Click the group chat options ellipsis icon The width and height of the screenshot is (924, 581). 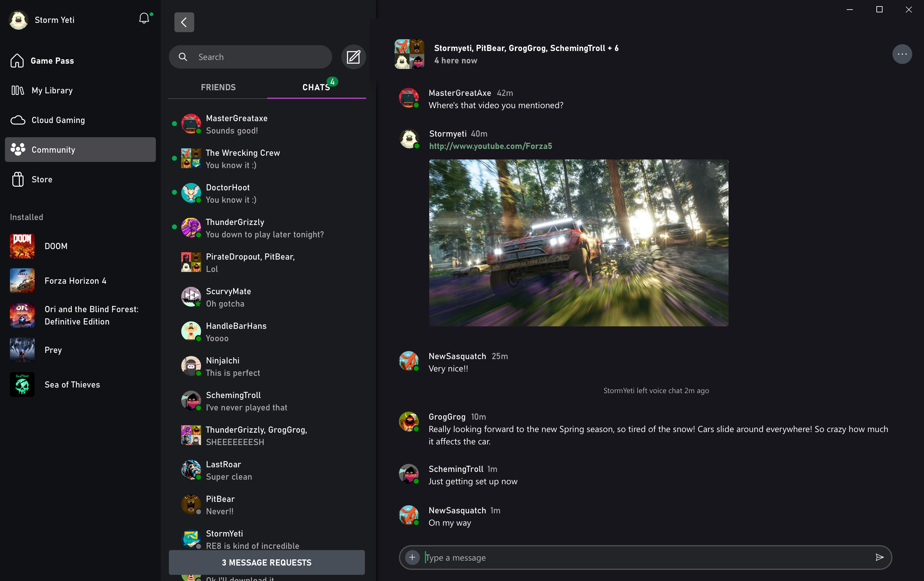pyautogui.click(x=903, y=53)
